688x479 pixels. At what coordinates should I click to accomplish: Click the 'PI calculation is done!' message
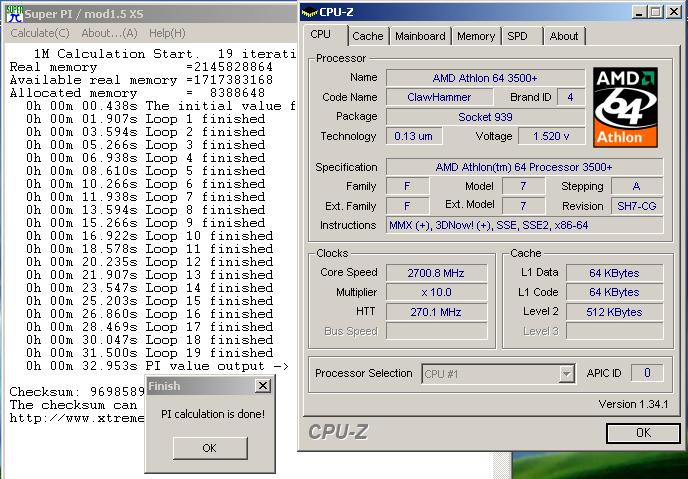coord(213,414)
